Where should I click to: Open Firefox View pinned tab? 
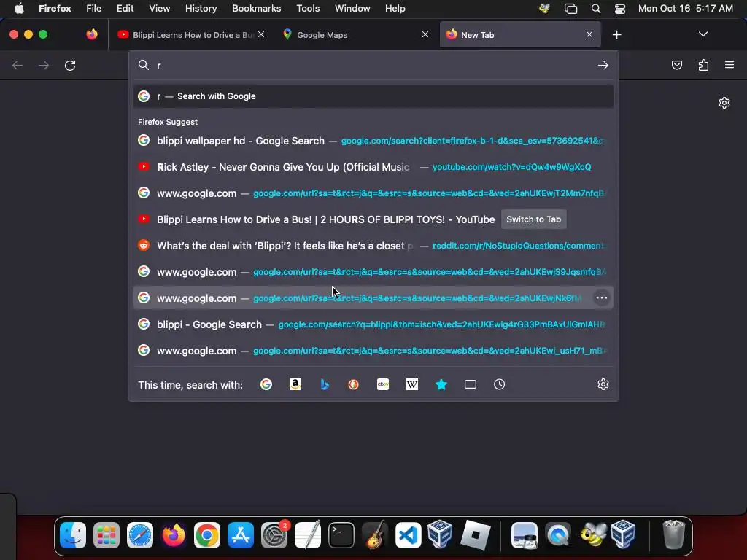click(92, 34)
